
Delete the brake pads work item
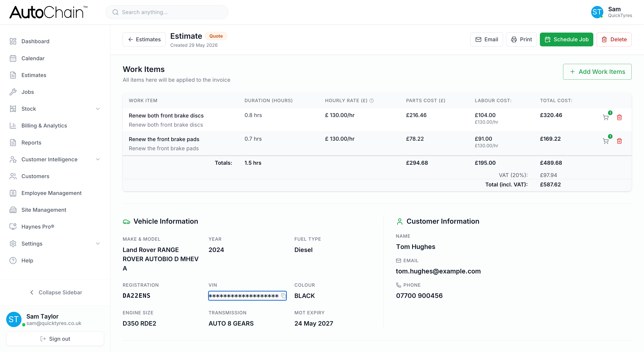click(x=619, y=141)
